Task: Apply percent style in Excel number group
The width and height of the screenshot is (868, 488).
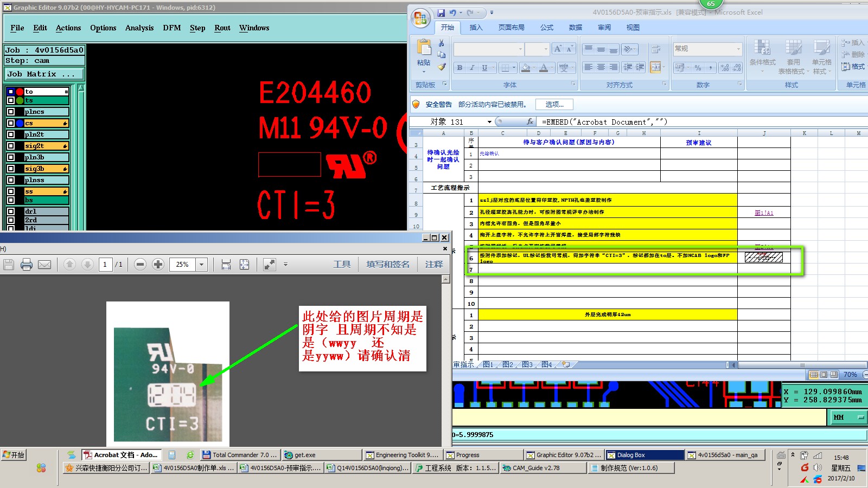Action: tap(698, 68)
